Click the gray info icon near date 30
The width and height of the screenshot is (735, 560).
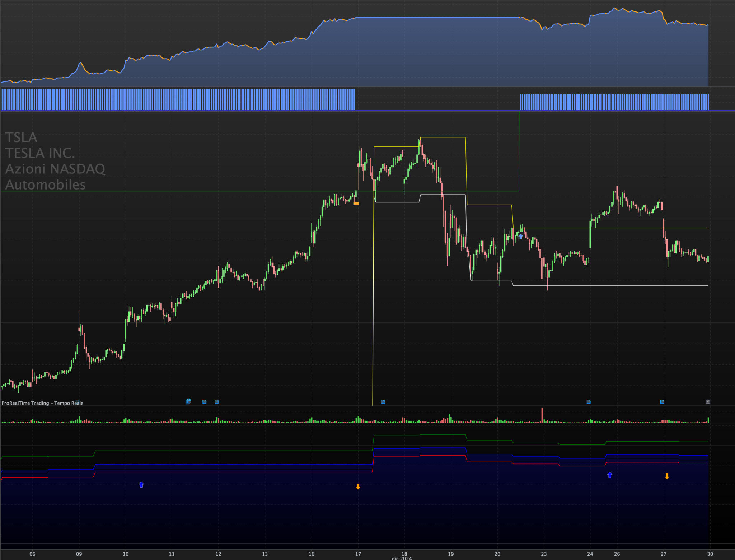708,402
